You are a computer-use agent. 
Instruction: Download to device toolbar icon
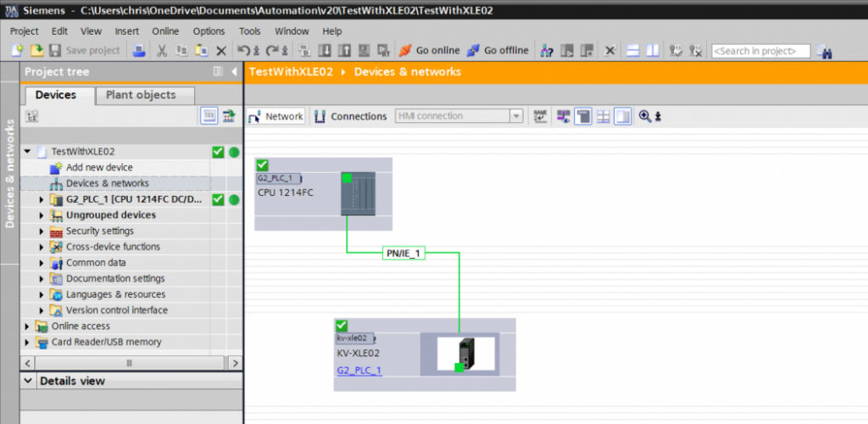click(x=325, y=51)
